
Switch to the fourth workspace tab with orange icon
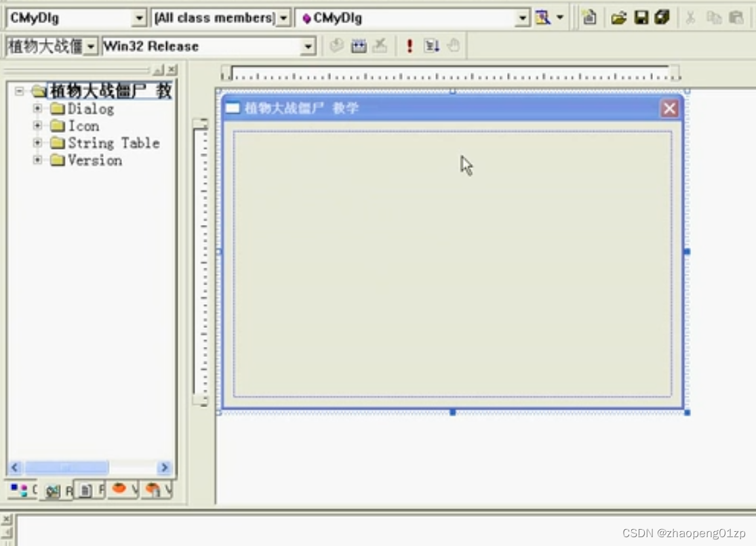point(123,490)
